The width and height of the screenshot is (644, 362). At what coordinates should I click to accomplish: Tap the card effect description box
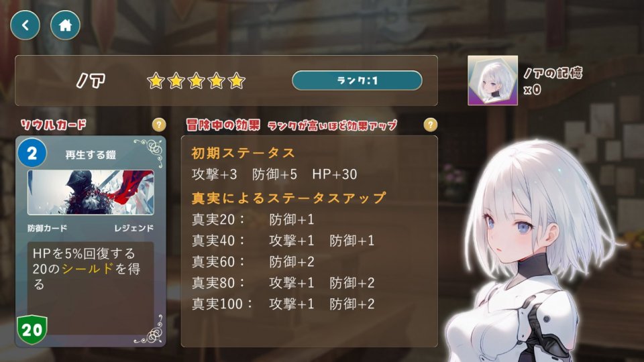point(91,288)
